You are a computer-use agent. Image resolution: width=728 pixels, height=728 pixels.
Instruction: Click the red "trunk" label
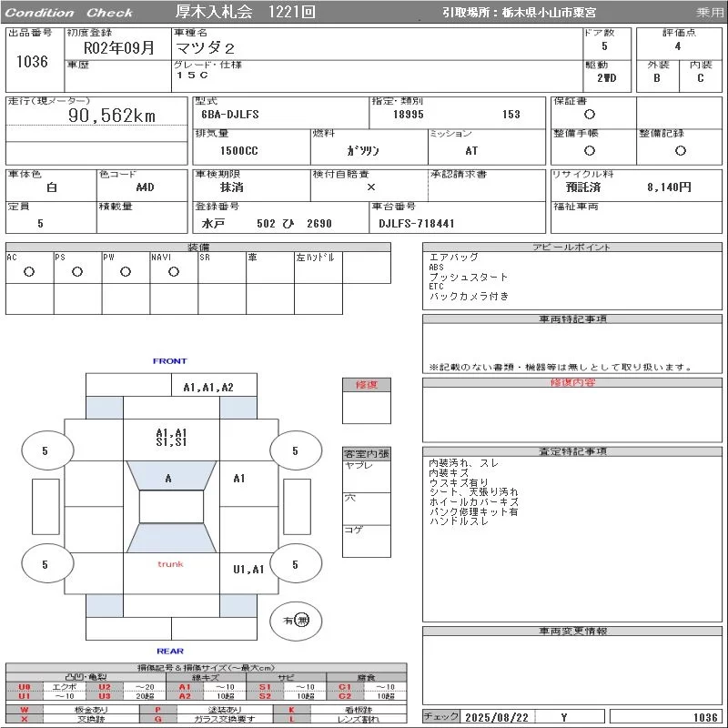tap(170, 564)
